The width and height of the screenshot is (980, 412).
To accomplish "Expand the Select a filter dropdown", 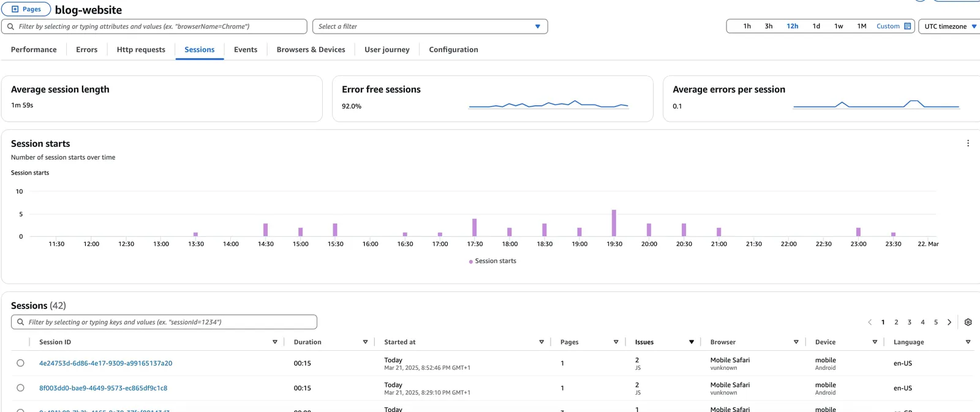I will [430, 26].
